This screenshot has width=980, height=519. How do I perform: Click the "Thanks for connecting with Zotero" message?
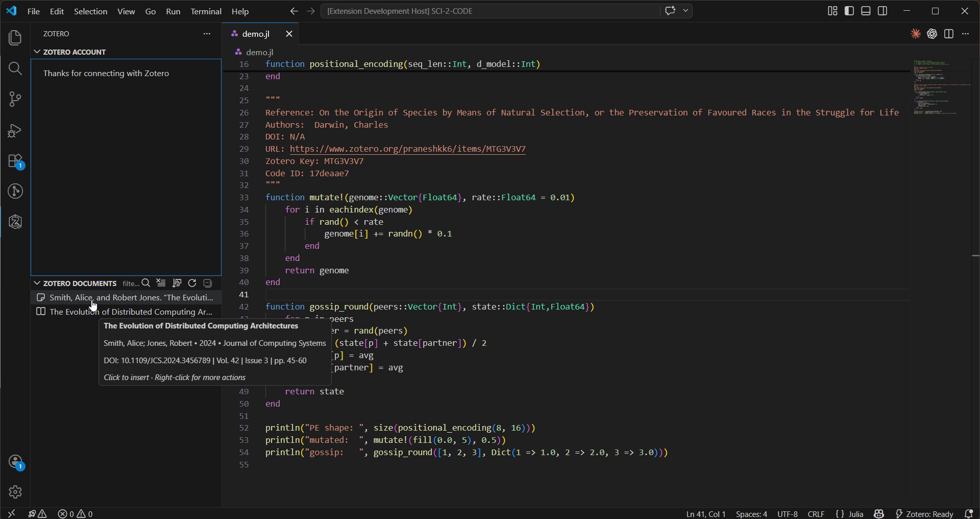point(106,74)
